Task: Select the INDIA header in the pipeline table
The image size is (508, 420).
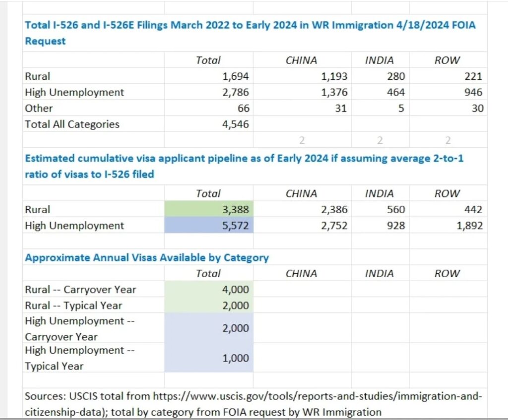Action: pos(380,193)
